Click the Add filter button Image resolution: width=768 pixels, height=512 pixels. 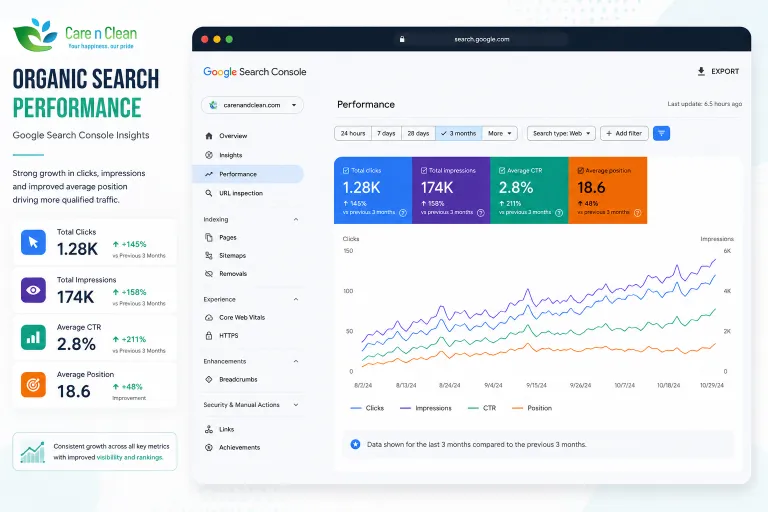(x=624, y=133)
